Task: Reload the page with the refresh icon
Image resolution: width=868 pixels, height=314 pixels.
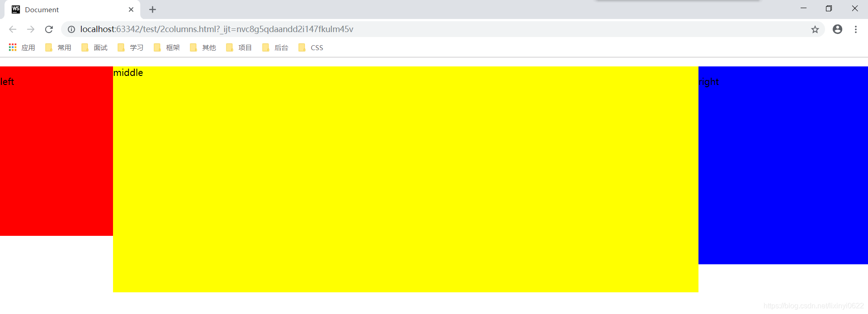Action: [x=49, y=29]
